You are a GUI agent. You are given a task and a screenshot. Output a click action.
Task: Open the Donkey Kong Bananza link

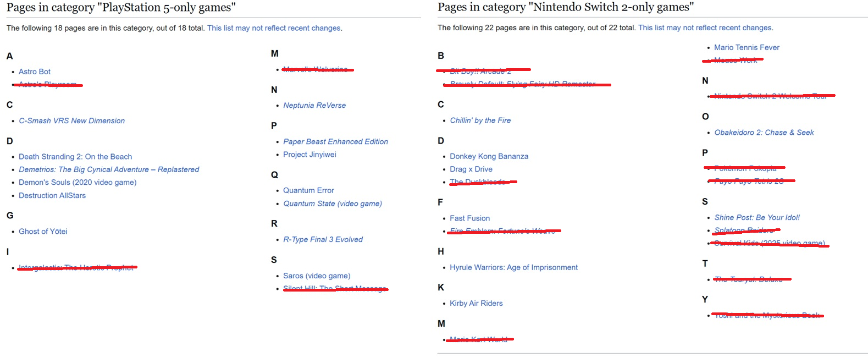(x=489, y=156)
